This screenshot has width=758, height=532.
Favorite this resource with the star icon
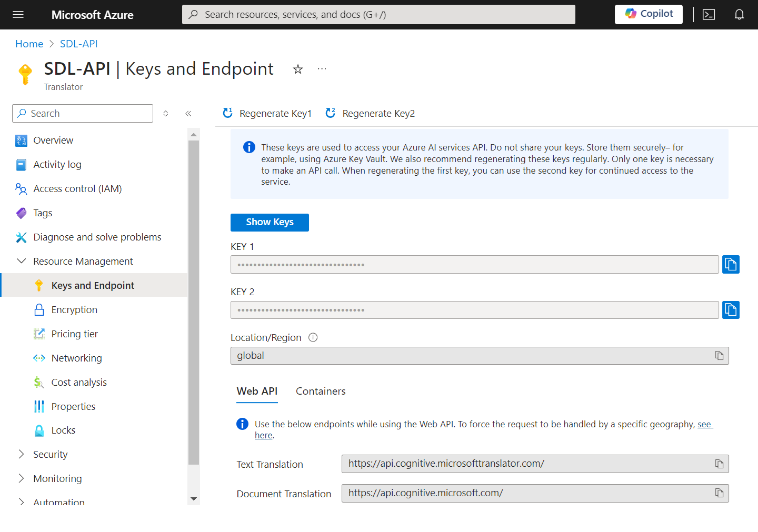[x=298, y=69]
